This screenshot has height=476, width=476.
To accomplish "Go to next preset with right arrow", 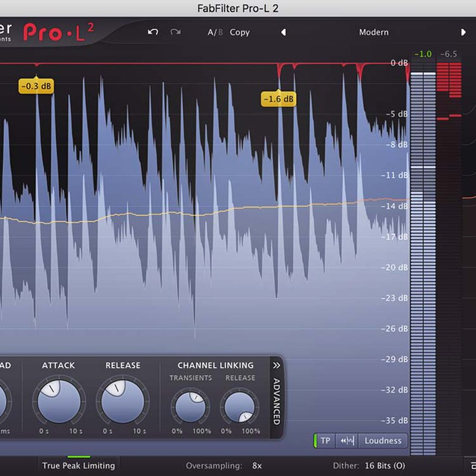I will [x=463, y=32].
